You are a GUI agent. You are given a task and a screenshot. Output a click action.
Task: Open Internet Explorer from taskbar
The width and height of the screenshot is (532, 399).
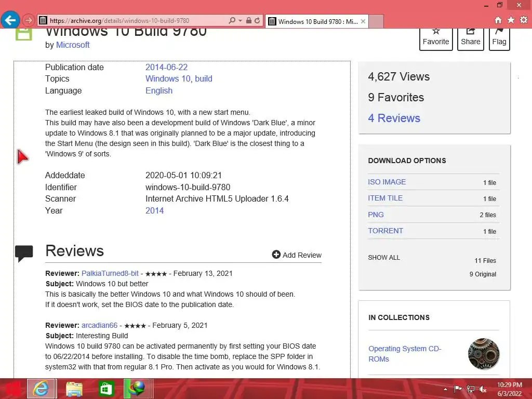41,389
